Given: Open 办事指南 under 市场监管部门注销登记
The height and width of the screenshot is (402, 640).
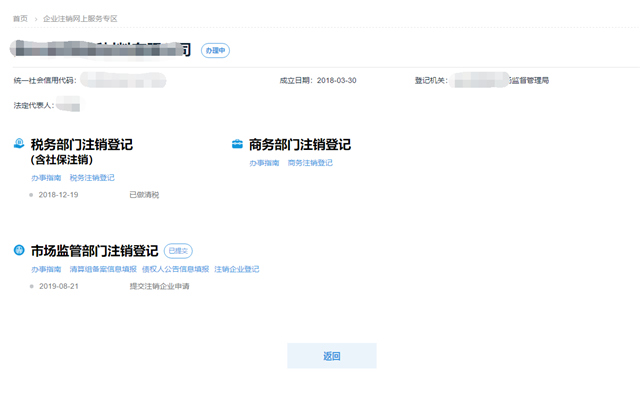Looking at the screenshot, I should (x=46, y=269).
